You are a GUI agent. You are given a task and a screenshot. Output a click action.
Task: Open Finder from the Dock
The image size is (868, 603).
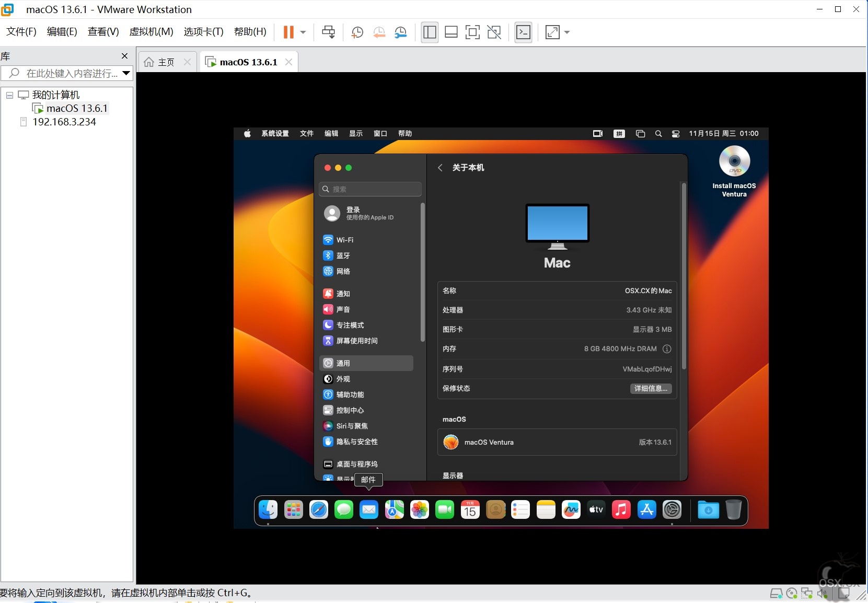[x=268, y=509]
